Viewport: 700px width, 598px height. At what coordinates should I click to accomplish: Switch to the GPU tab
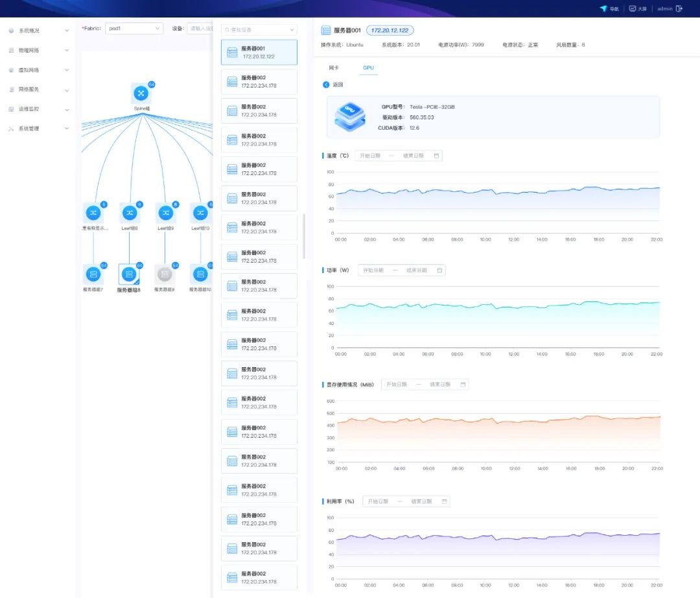(368, 67)
